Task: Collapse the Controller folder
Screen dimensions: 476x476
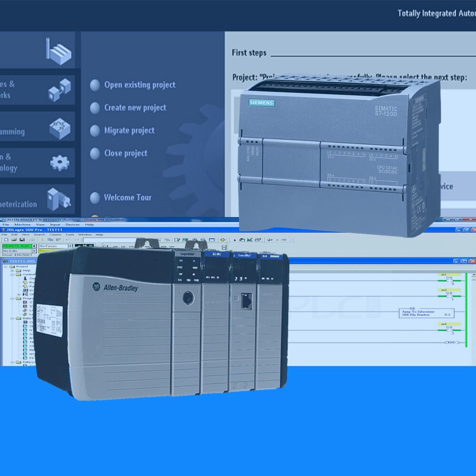Action: coord(12,275)
